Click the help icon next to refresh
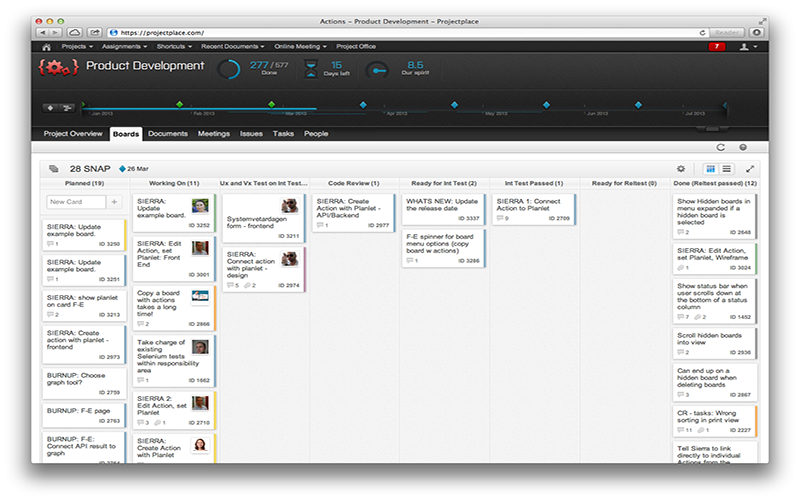This screenshot has height=500, width=800. click(x=742, y=147)
